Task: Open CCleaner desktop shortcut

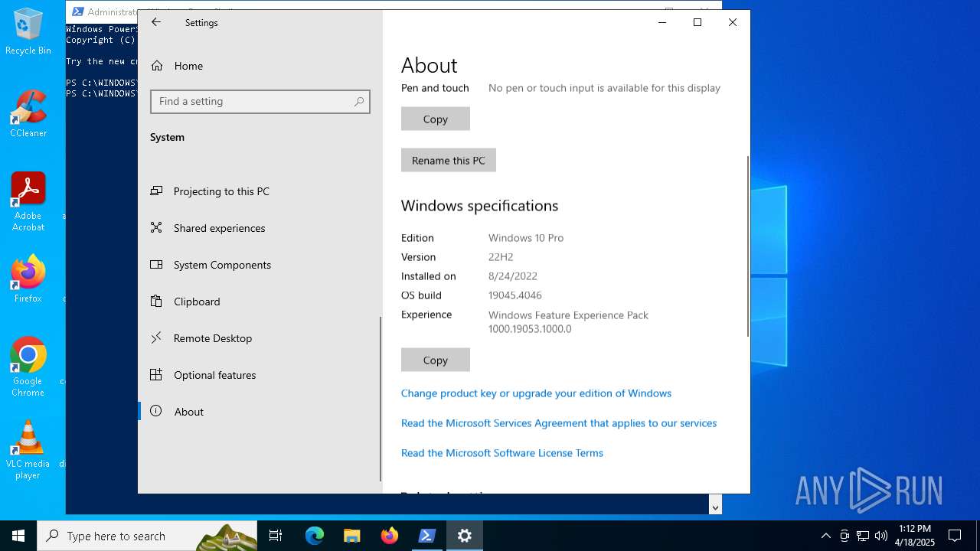Action: (x=28, y=114)
